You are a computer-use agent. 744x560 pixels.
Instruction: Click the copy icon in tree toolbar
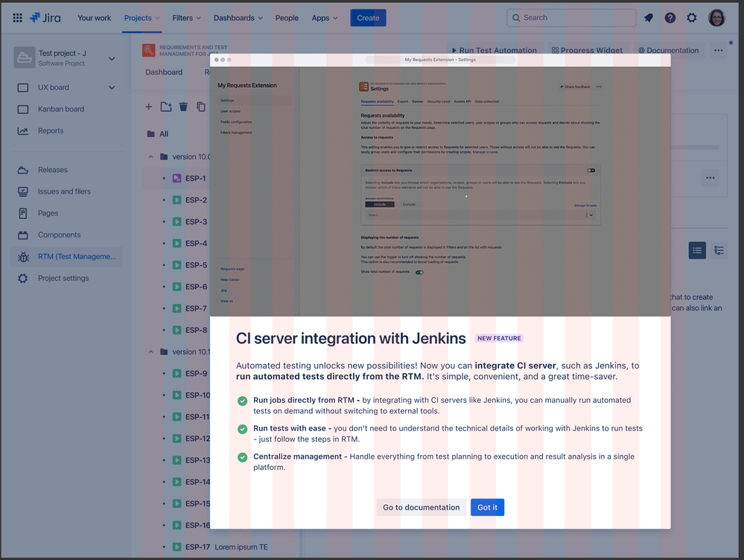[201, 106]
